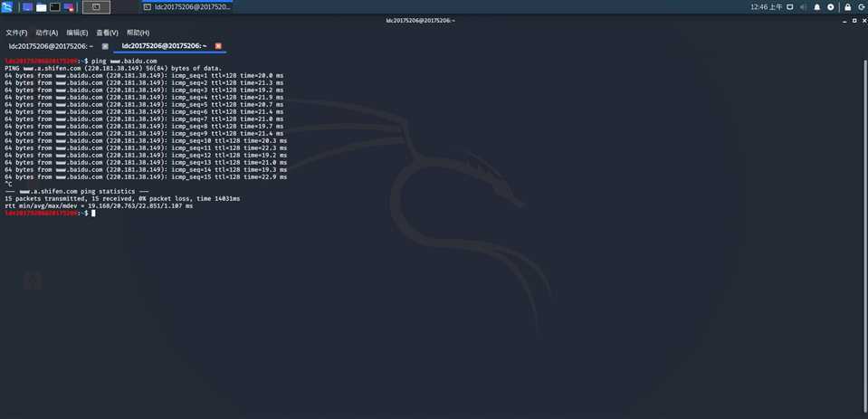Image resolution: width=868 pixels, height=419 pixels.
Task: Select the workspace switcher box in panel
Action: [x=96, y=7]
